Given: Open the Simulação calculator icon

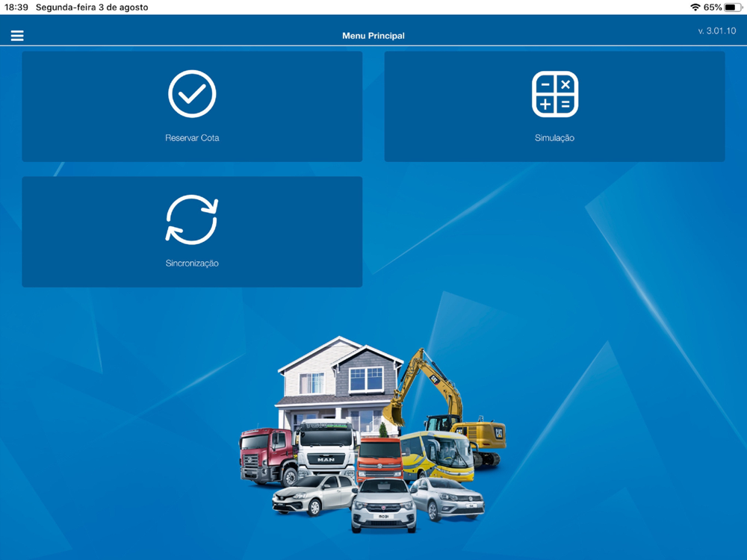Looking at the screenshot, I should pos(555,94).
